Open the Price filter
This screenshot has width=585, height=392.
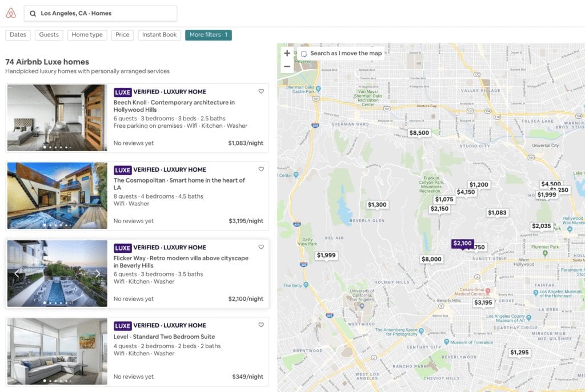pos(122,35)
